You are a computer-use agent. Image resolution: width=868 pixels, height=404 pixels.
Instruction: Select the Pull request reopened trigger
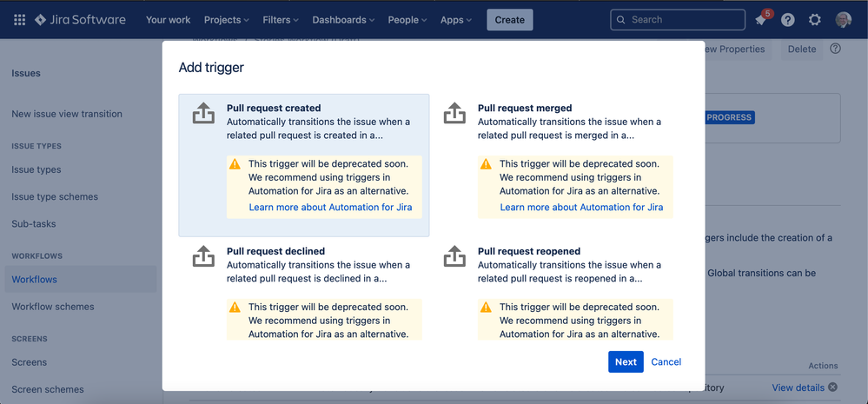pos(555,289)
